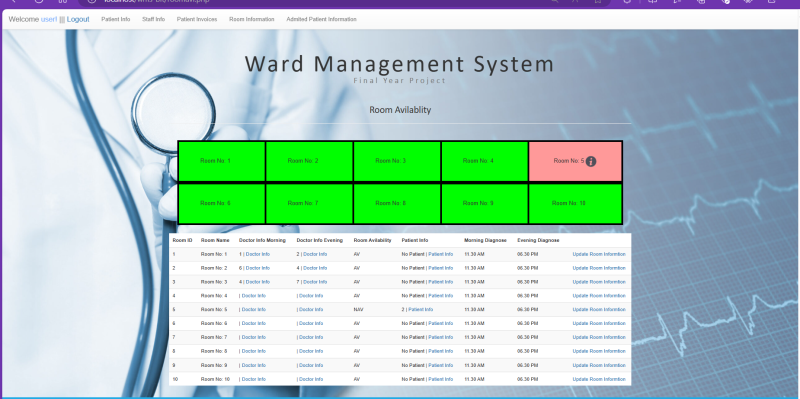This screenshot has width=800, height=399.
Task: Log out using the Logout link
Action: [78, 19]
